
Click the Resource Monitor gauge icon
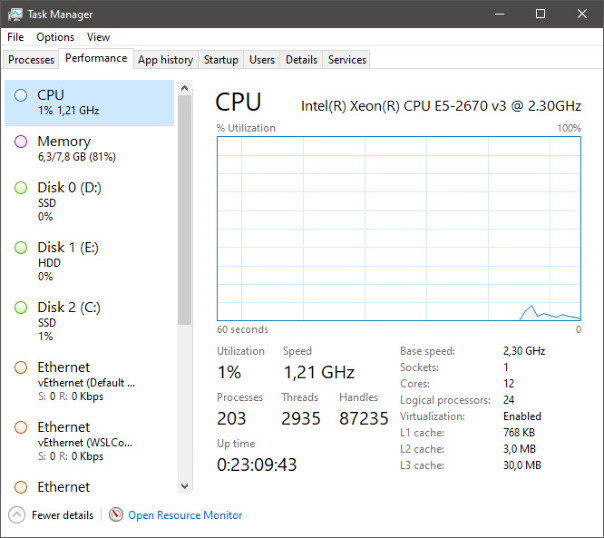point(116,515)
